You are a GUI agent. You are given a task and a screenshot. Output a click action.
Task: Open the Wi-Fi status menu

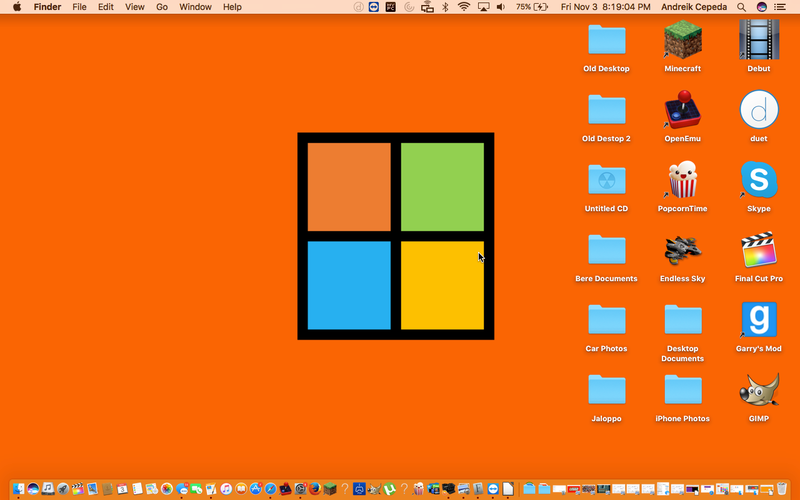(x=464, y=7)
